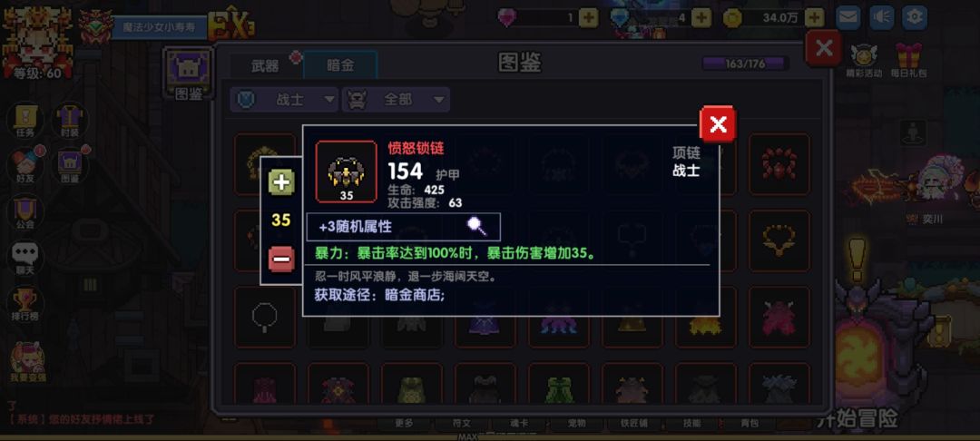This screenshot has width=980, height=441.
Task: Open the 战士 class dropdown
Action: click(x=284, y=99)
